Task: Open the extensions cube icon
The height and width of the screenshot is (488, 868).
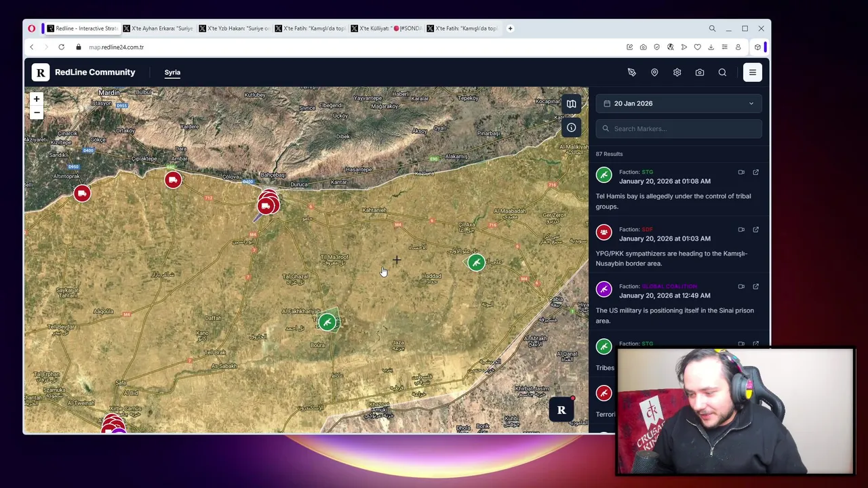Action: point(757,47)
